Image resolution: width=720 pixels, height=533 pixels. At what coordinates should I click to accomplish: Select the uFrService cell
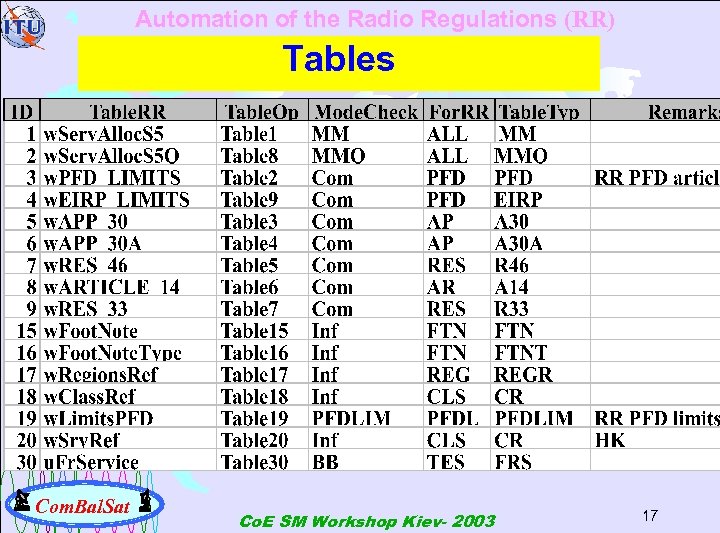coord(128,461)
